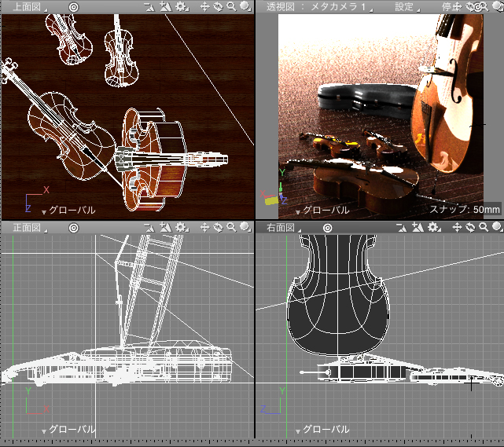
Task: Click the gear options icon in 右面図 header
Action: pos(434,227)
